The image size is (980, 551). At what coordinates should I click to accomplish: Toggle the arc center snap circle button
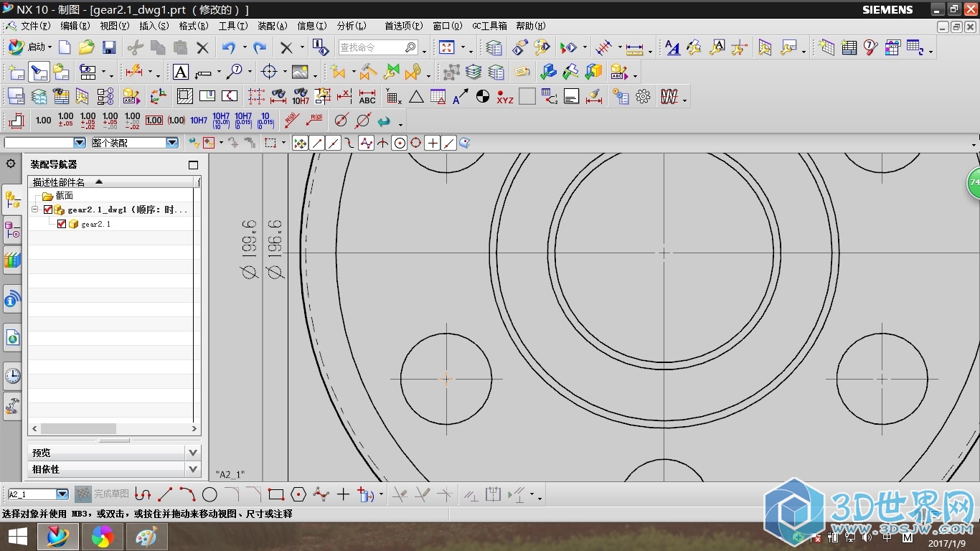[400, 143]
